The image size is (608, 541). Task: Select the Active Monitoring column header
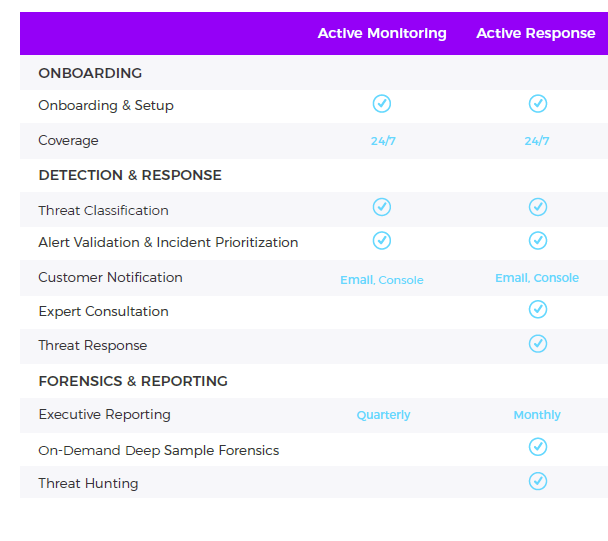click(x=382, y=34)
